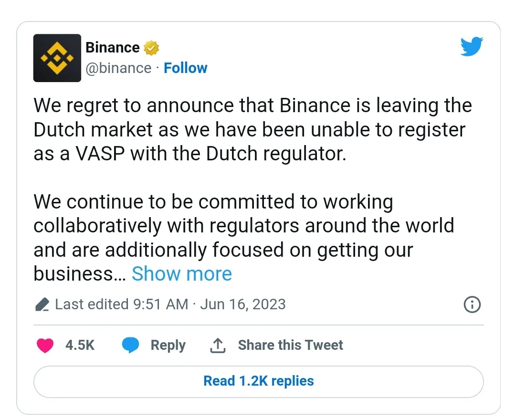
Task: Click the share upload arrow icon
Action: point(218,345)
